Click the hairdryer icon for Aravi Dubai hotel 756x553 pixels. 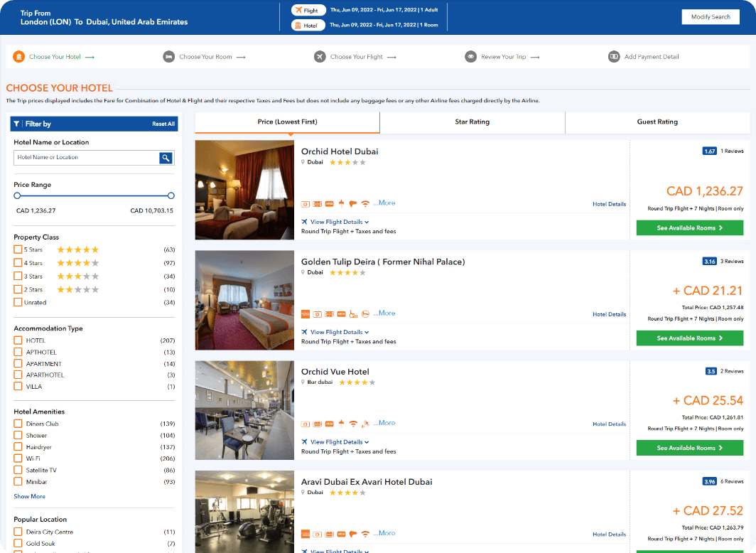(353, 535)
